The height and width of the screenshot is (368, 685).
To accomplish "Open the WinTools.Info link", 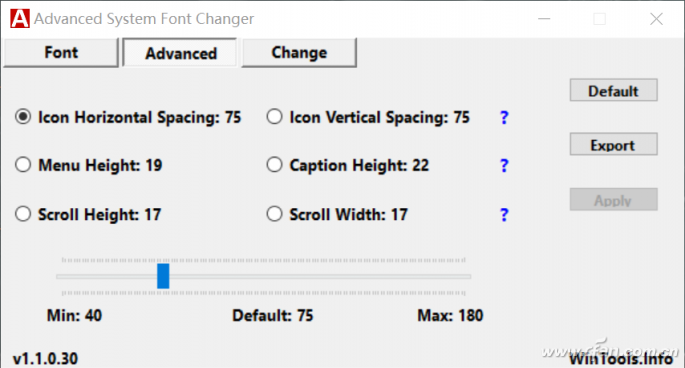I will [621, 359].
